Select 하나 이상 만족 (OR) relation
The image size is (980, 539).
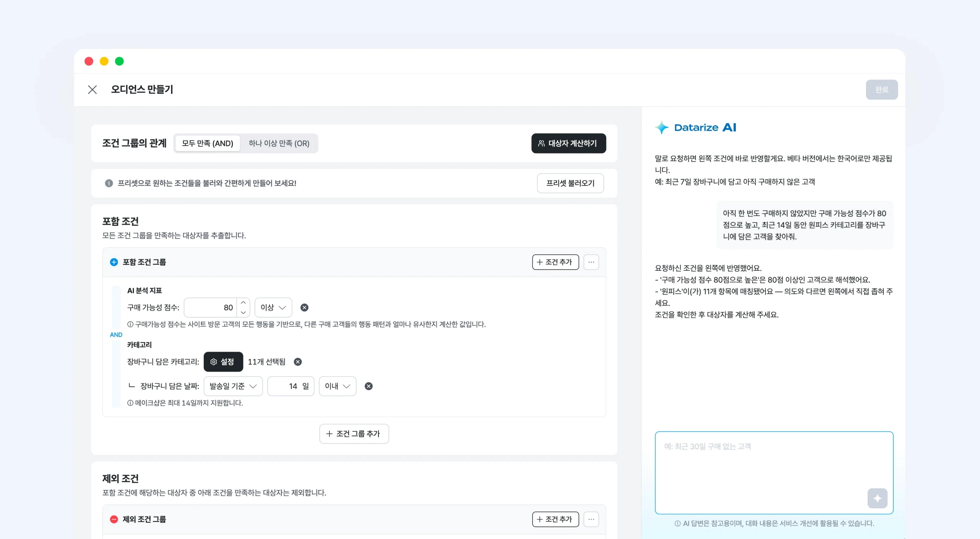click(279, 143)
